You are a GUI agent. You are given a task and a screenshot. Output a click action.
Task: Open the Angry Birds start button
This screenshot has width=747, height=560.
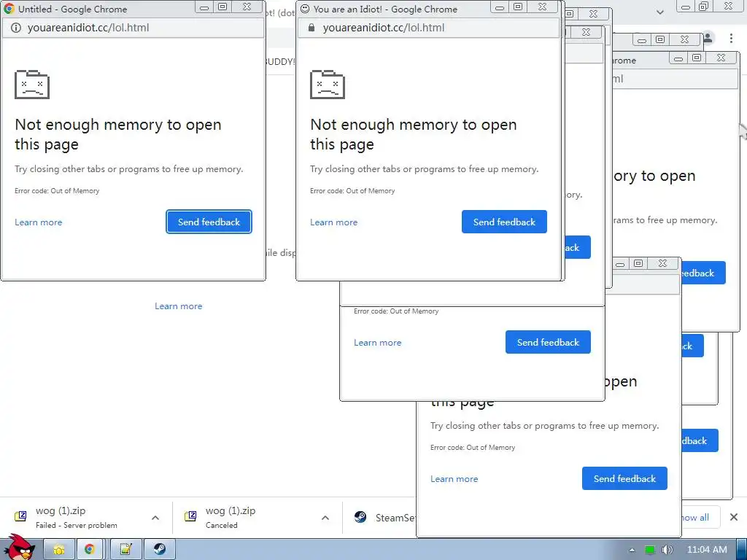click(18, 548)
